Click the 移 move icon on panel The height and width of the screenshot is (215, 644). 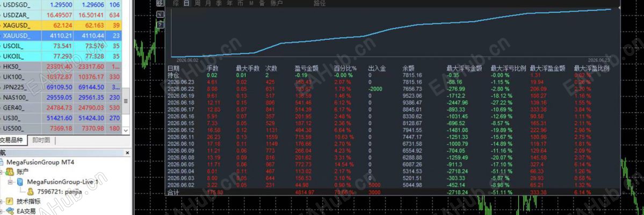point(160,3)
